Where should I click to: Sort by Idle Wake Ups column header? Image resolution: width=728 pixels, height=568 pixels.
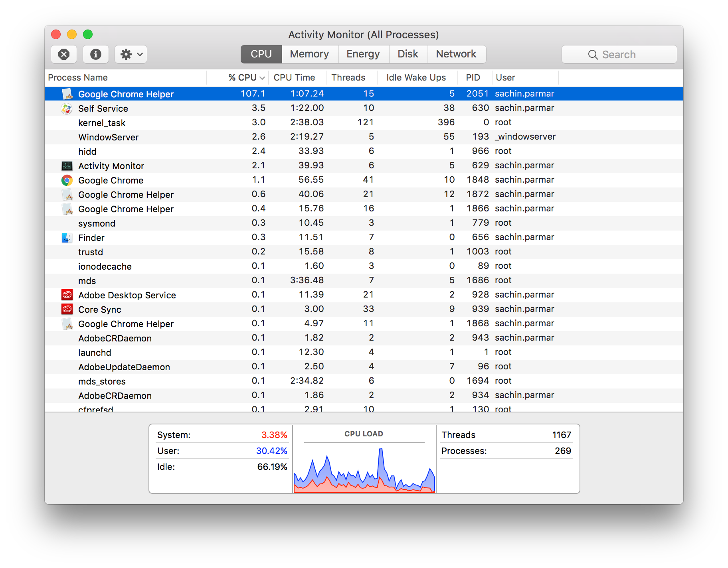pyautogui.click(x=417, y=77)
